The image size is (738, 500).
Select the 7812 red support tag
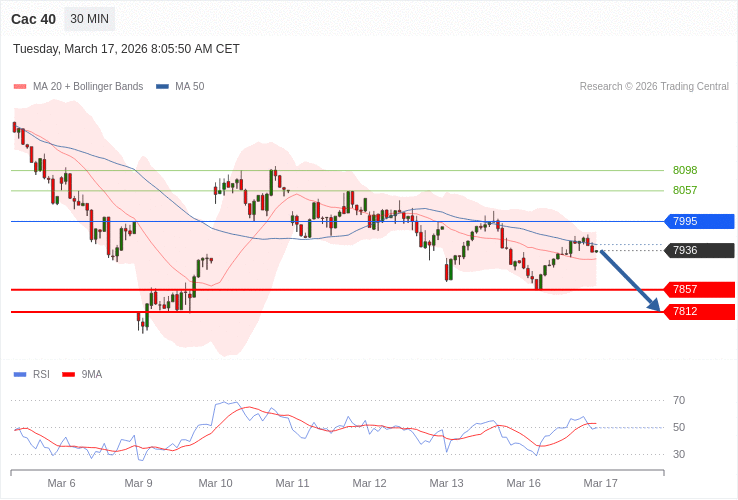[699, 312]
